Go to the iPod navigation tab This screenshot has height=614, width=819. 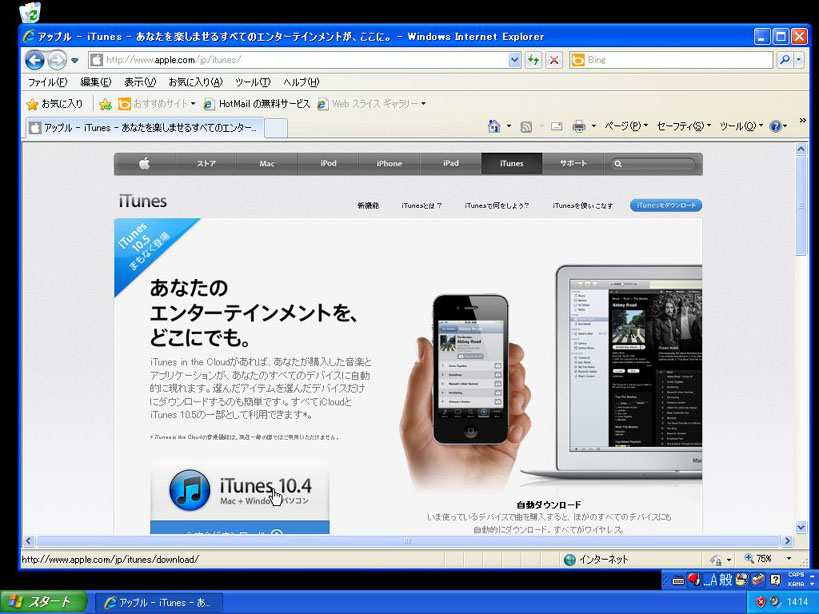coord(328,163)
